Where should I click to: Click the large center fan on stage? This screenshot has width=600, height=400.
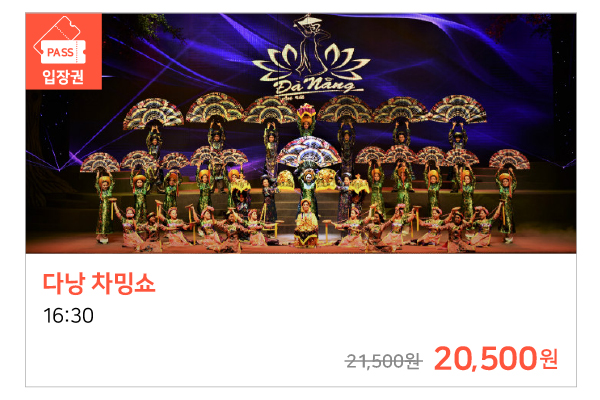[309, 151]
